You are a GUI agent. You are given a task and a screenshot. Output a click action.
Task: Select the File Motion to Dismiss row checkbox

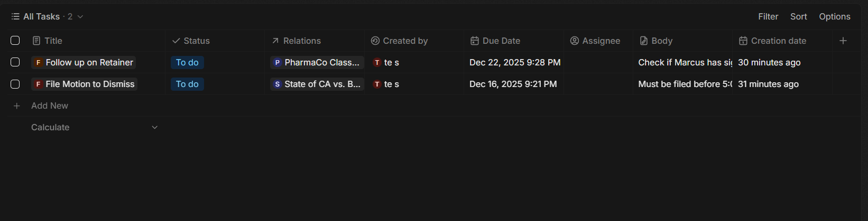(15, 84)
